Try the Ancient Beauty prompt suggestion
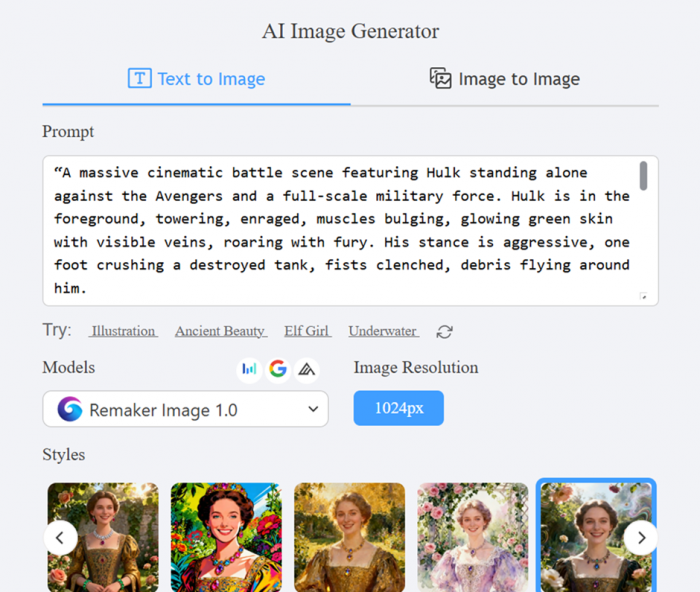Viewport: 700px width, 592px height. click(220, 331)
